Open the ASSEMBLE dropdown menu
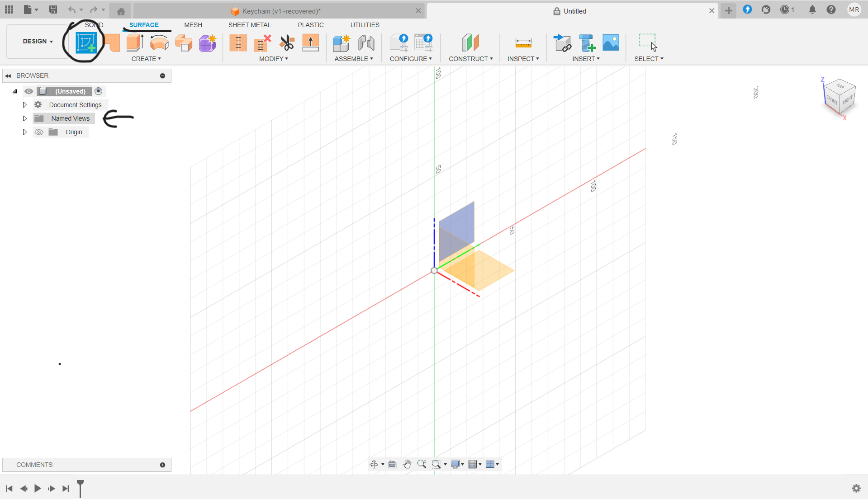 tap(354, 59)
